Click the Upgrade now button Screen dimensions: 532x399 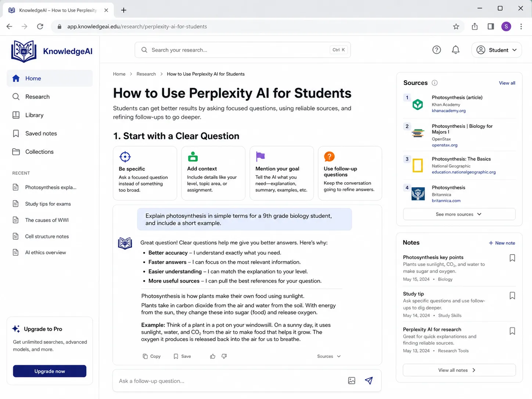(50, 371)
